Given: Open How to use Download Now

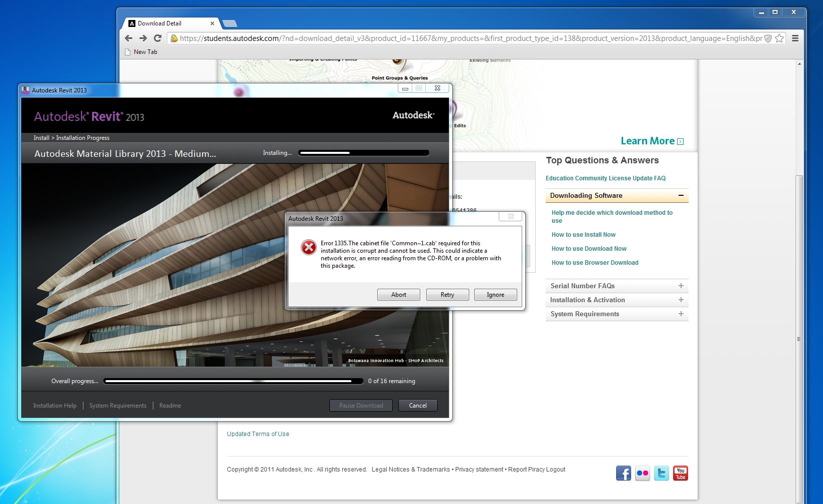Looking at the screenshot, I should [589, 249].
